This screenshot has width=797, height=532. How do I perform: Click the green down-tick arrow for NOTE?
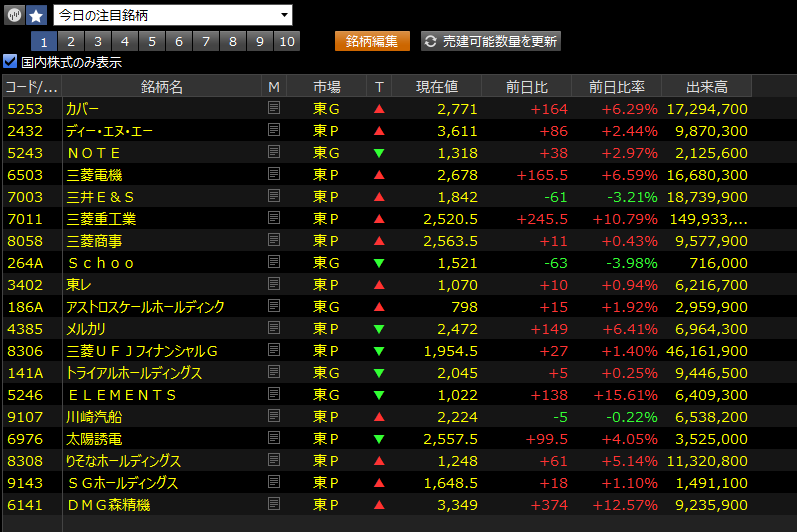[379, 153]
